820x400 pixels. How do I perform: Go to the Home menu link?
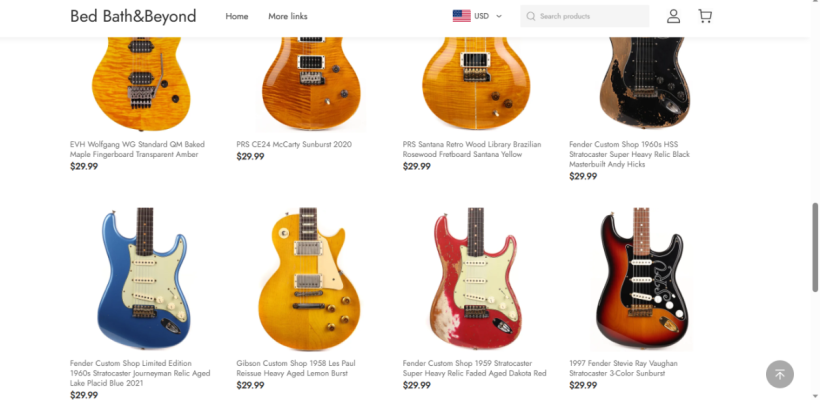coord(237,16)
